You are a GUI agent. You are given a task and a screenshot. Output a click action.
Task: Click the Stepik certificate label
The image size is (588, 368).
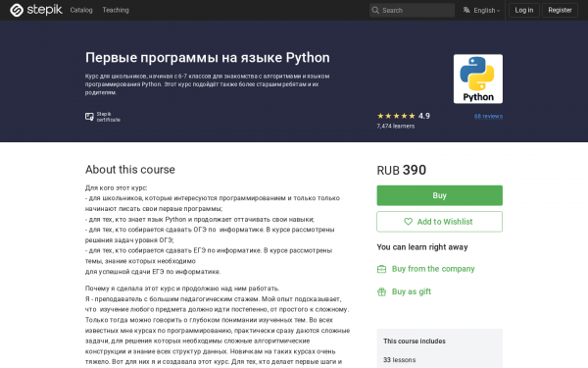point(109,117)
